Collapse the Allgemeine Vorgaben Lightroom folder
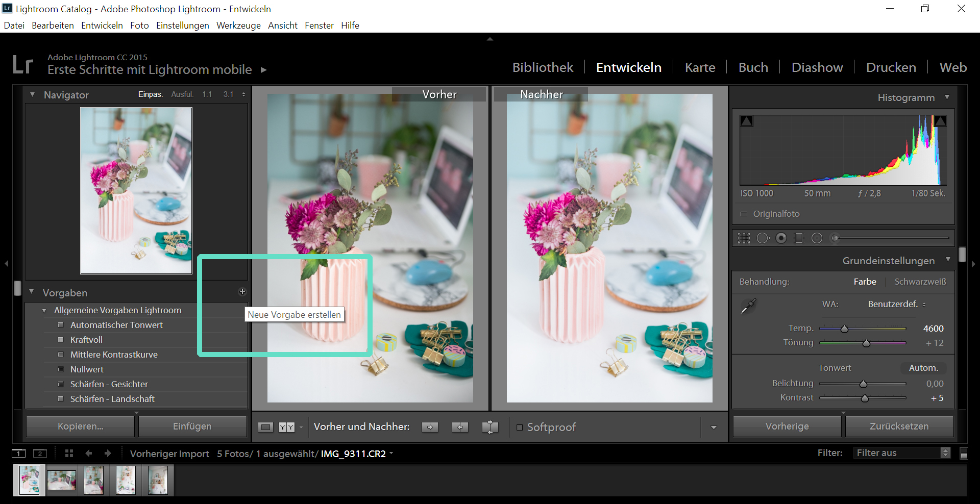 point(44,311)
